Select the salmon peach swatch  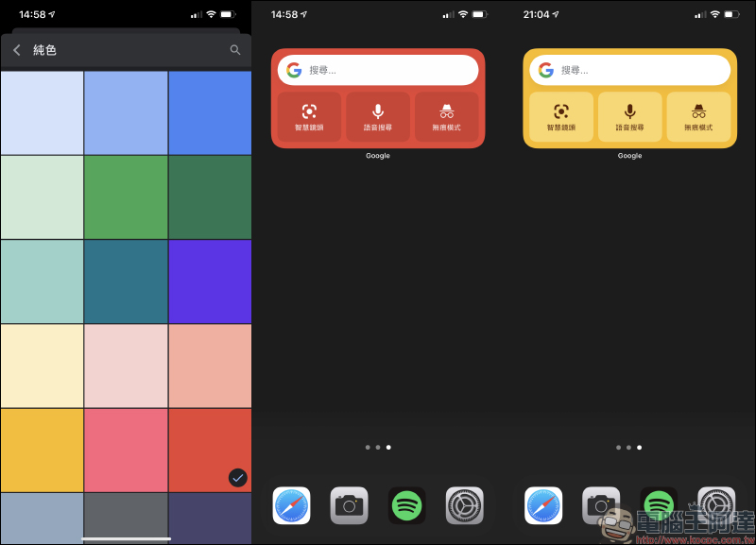click(210, 366)
